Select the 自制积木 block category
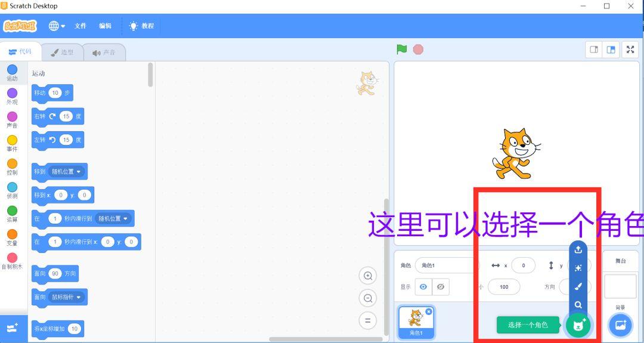The image size is (644, 343). click(13, 261)
